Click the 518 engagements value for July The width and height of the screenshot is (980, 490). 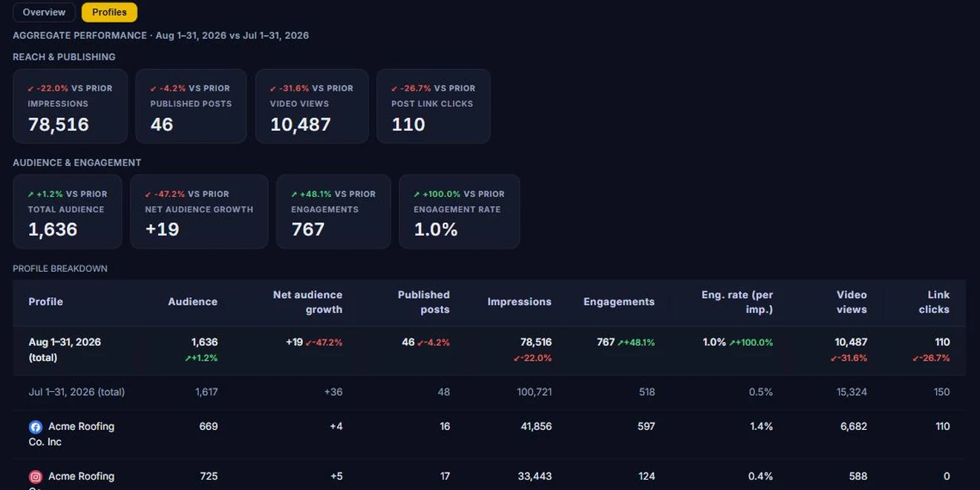[646, 392]
